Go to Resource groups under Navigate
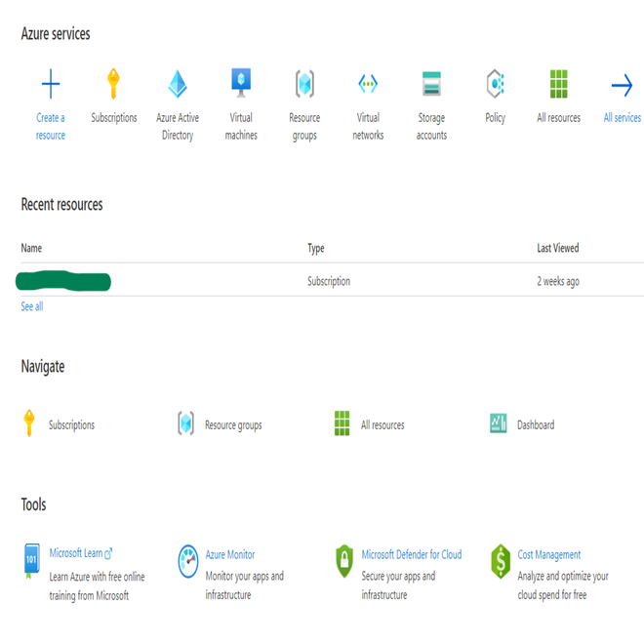Viewport: 644px width, 644px height. pos(232,425)
